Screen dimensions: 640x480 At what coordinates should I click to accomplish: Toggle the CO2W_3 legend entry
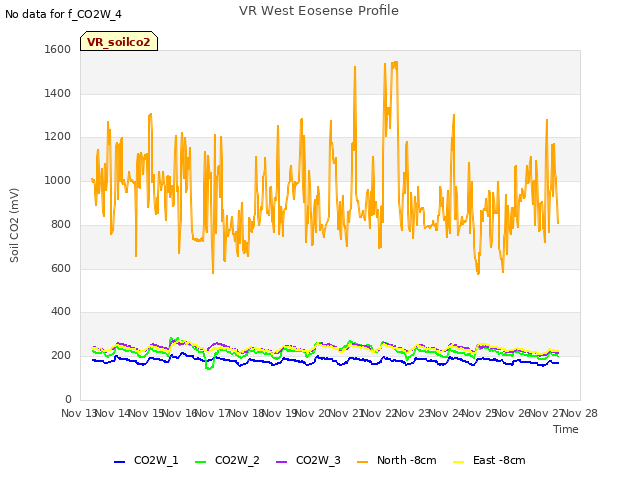click(x=308, y=460)
